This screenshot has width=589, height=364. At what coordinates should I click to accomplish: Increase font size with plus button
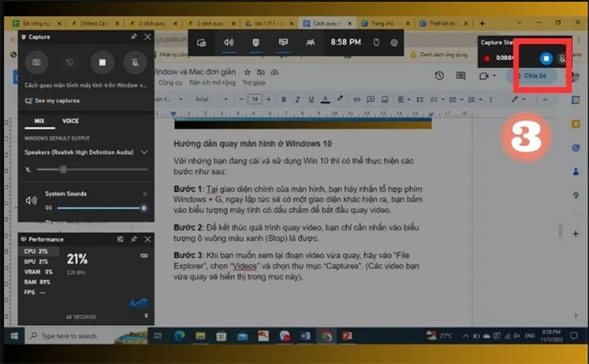click(268, 99)
